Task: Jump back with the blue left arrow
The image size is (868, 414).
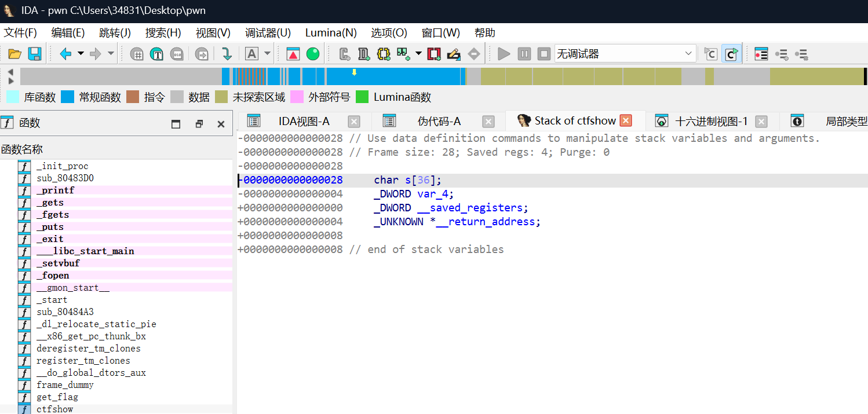Action: click(65, 54)
